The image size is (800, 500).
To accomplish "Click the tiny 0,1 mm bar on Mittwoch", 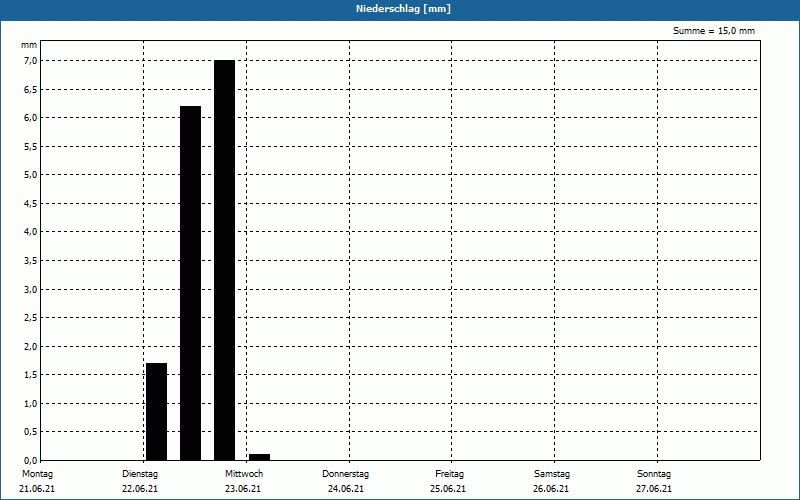I will [259, 457].
